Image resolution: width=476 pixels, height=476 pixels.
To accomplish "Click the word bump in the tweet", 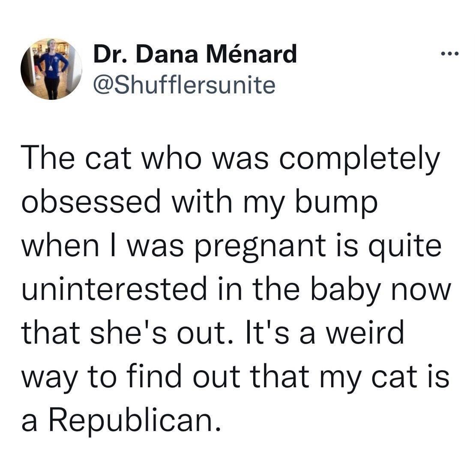I will (x=336, y=203).
